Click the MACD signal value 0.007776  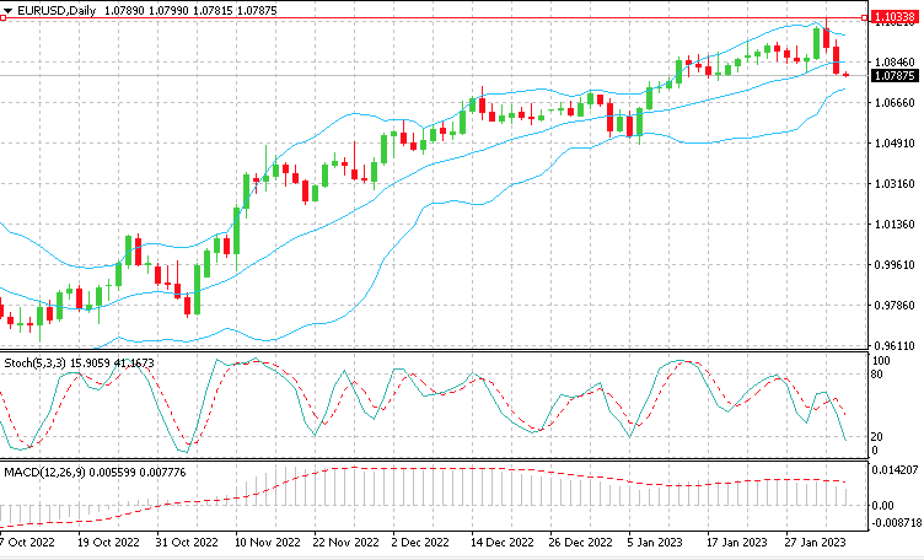[163, 472]
